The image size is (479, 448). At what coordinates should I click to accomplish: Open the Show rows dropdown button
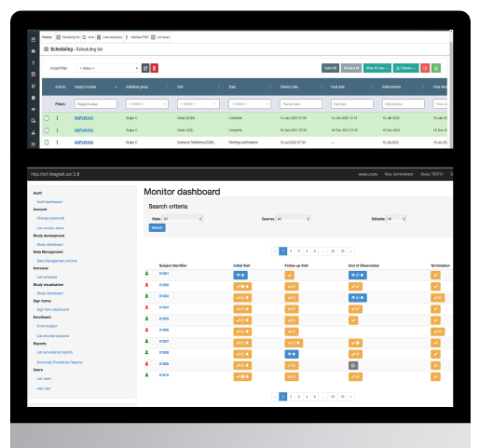tap(377, 68)
